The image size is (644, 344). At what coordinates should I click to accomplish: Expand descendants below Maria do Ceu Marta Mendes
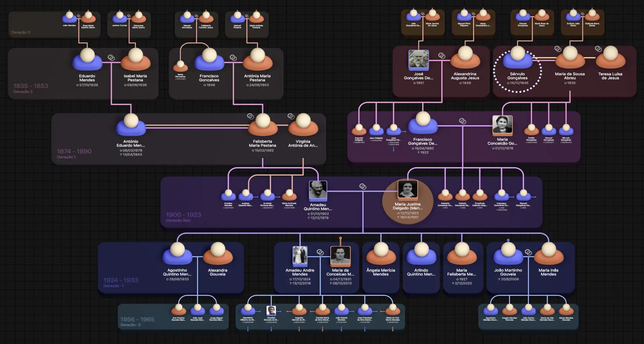(x=393, y=329)
